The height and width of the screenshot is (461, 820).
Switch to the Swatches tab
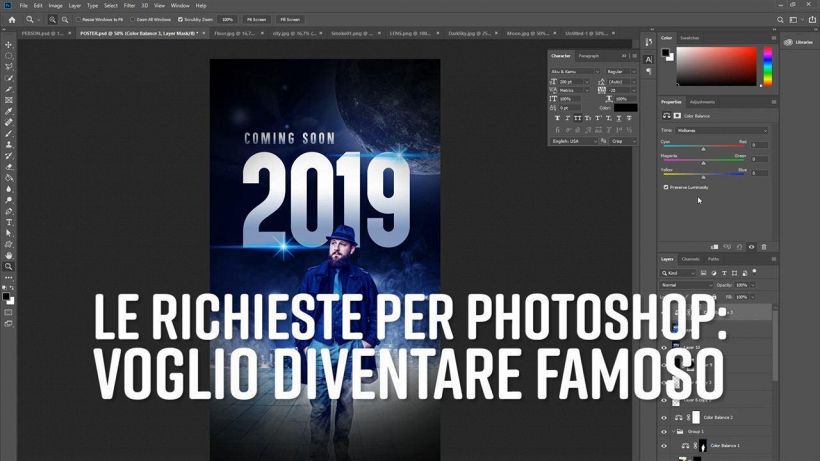[690, 38]
